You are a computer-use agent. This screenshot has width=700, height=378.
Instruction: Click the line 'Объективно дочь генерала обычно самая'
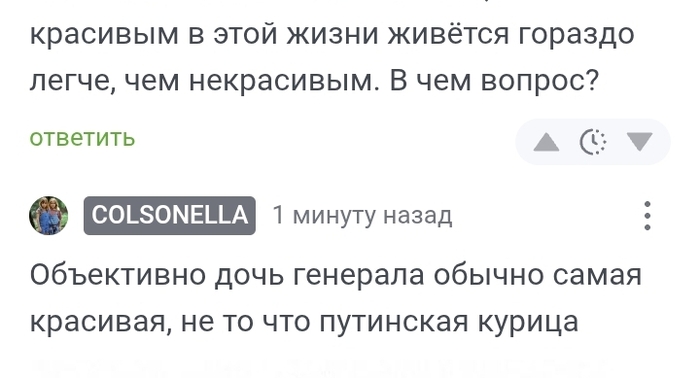336,274
